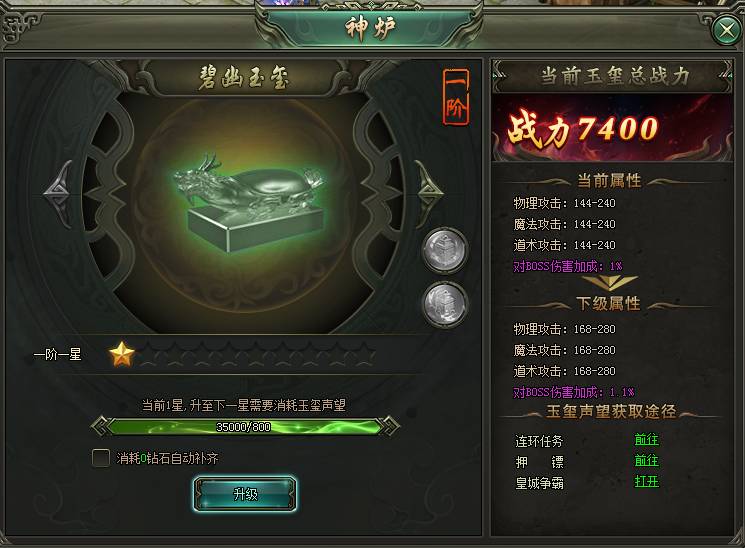
Task: Click the glowing green jade seal image
Action: [250, 204]
